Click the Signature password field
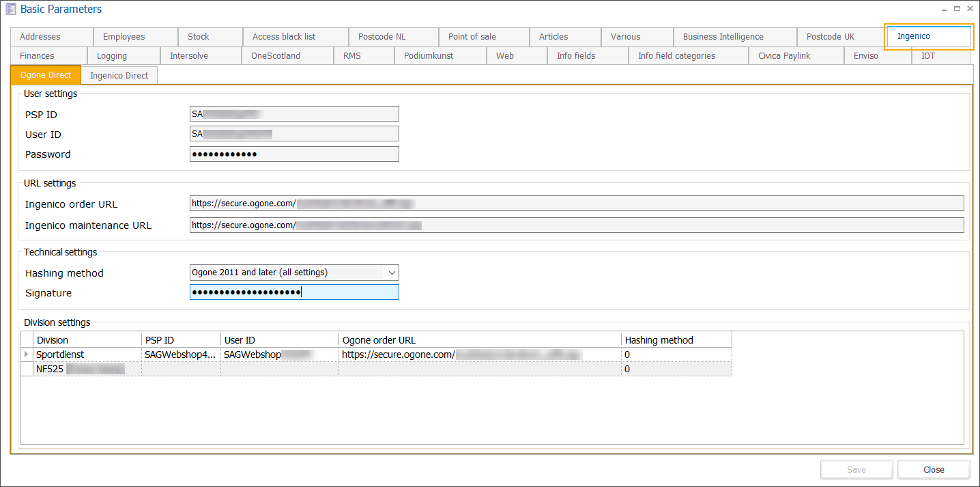Image resolution: width=980 pixels, height=487 pixels. pyautogui.click(x=294, y=292)
